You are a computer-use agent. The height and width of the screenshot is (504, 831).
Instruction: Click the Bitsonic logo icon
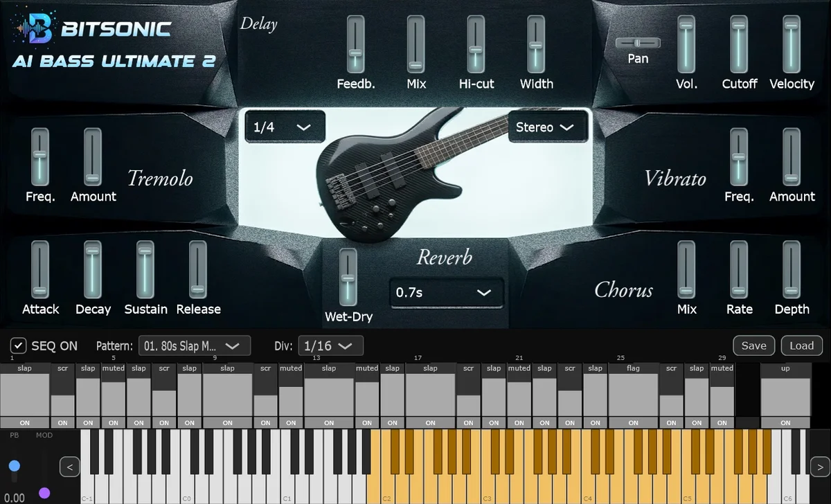tap(35, 30)
